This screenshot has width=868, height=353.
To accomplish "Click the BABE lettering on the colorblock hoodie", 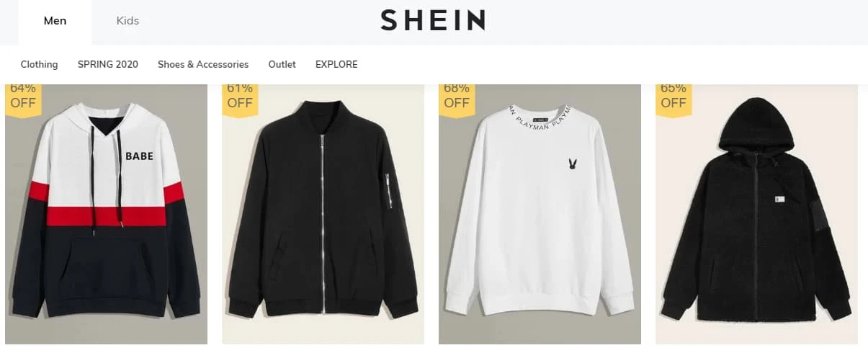I will pos(139,156).
